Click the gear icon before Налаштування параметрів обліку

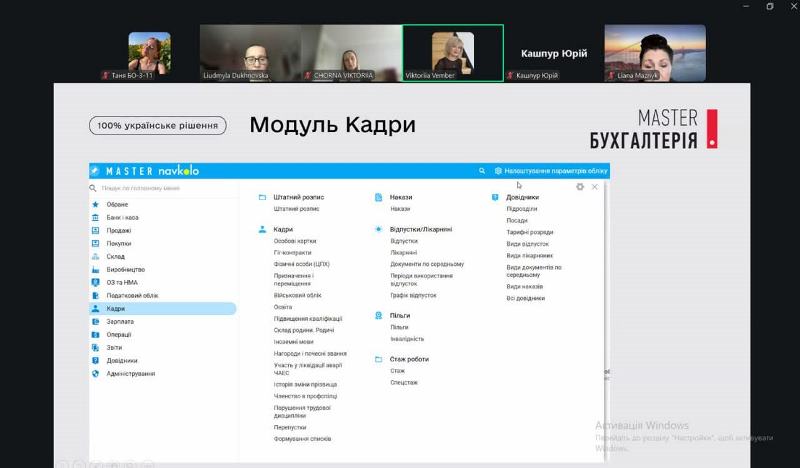pyautogui.click(x=498, y=171)
